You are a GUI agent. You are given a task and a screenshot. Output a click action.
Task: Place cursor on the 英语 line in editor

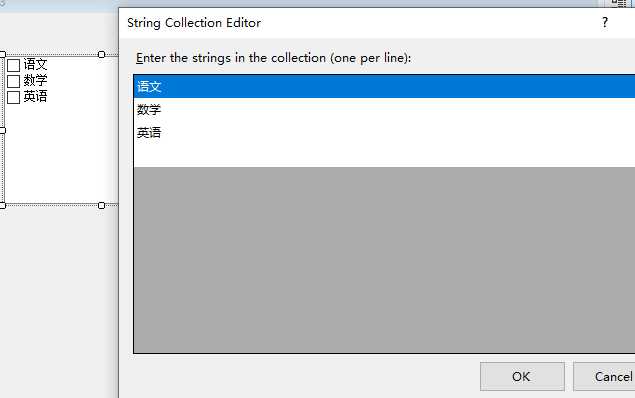pyautogui.click(x=384, y=133)
